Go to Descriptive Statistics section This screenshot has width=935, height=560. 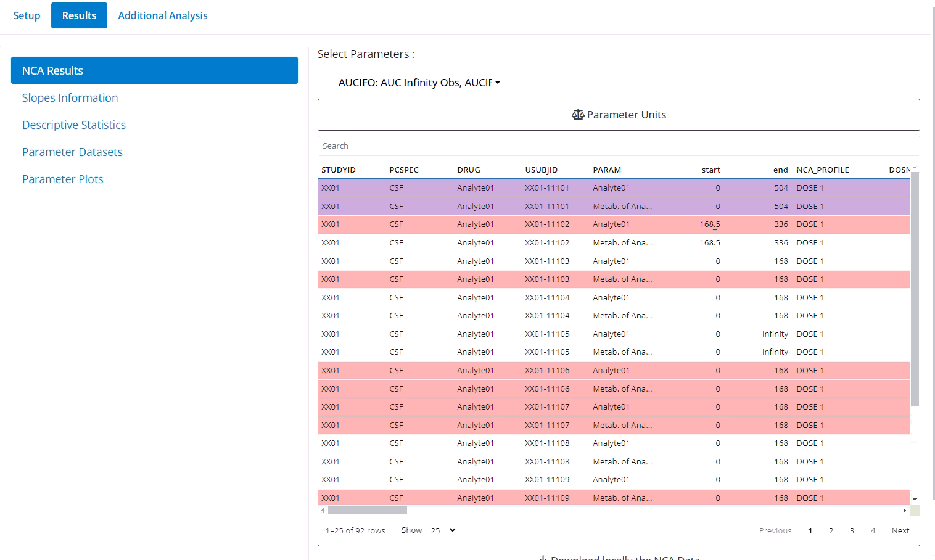(x=74, y=125)
